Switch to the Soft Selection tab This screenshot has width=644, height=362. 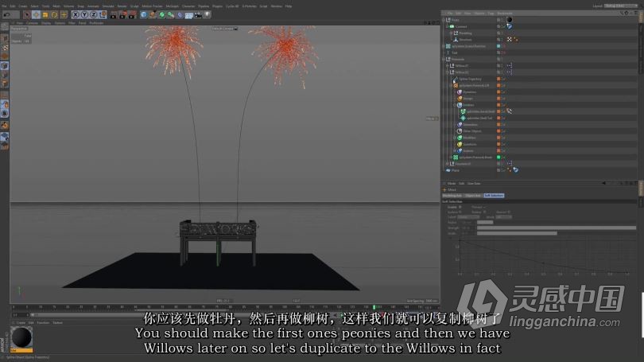point(494,196)
